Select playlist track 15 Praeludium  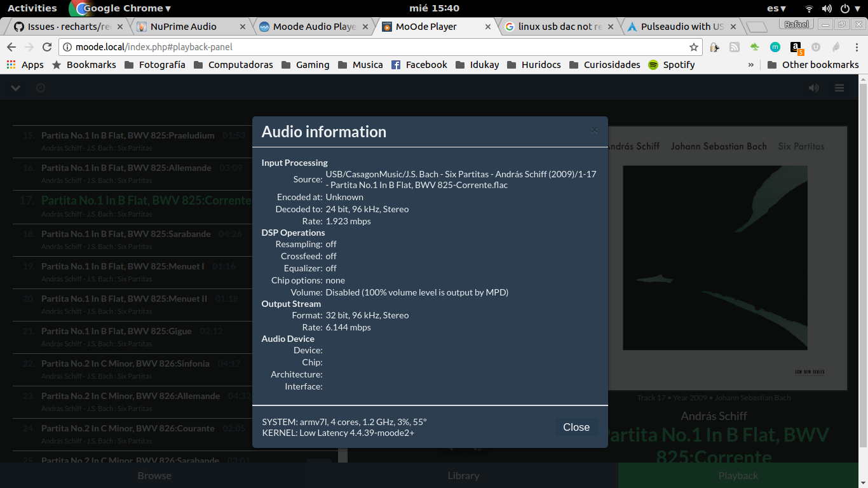tap(133, 141)
